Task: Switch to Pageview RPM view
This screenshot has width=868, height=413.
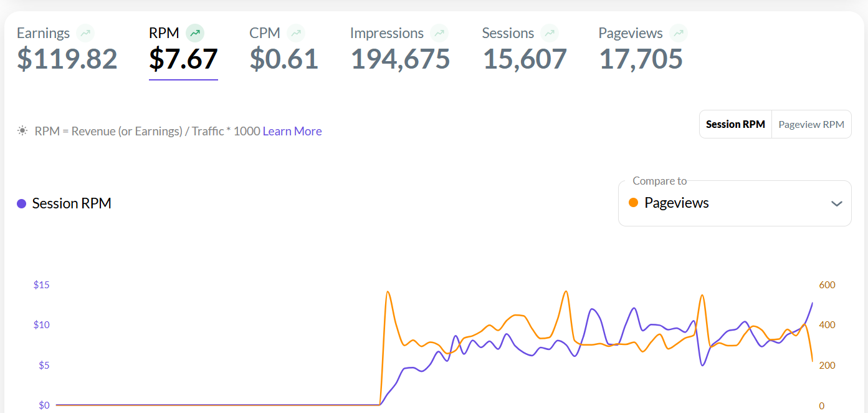Action: (811, 124)
